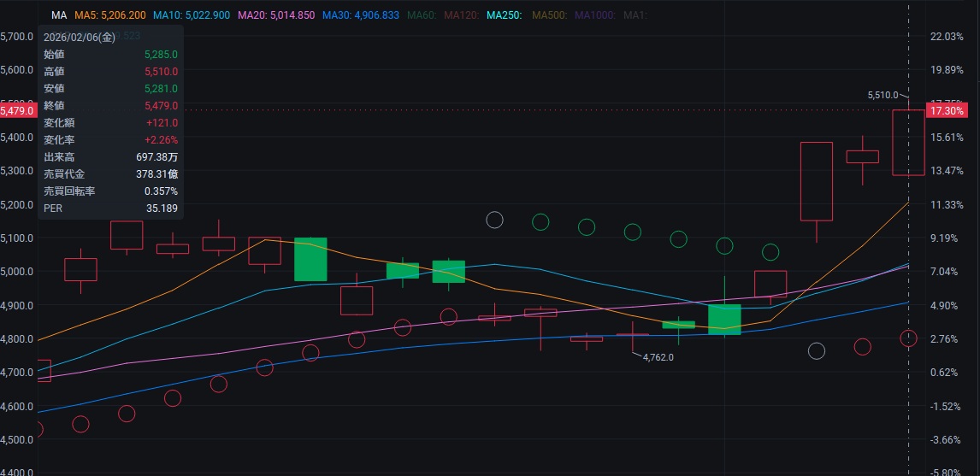
Task: Click the MA20: 5,014.850 indicator label
Action: tap(278, 15)
